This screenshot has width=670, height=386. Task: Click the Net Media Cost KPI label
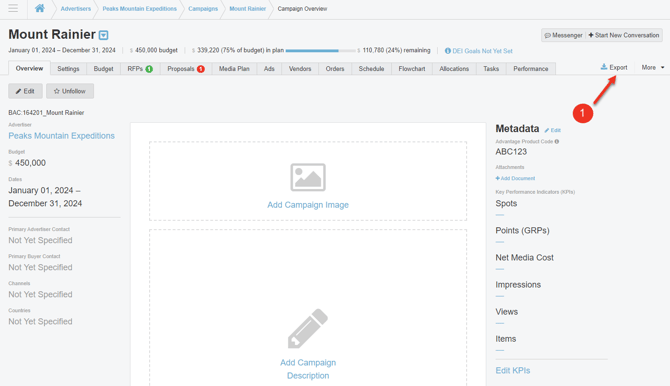click(524, 258)
